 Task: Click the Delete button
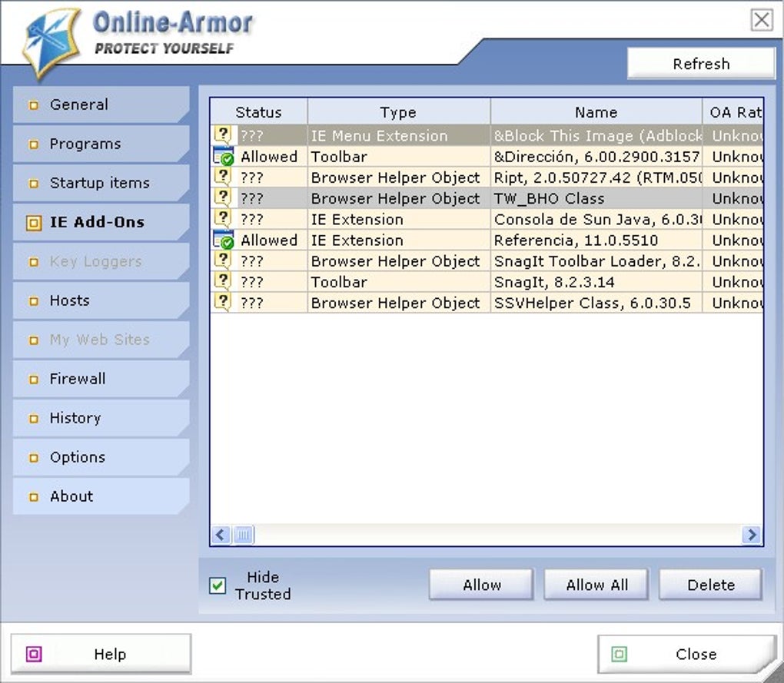pos(711,585)
